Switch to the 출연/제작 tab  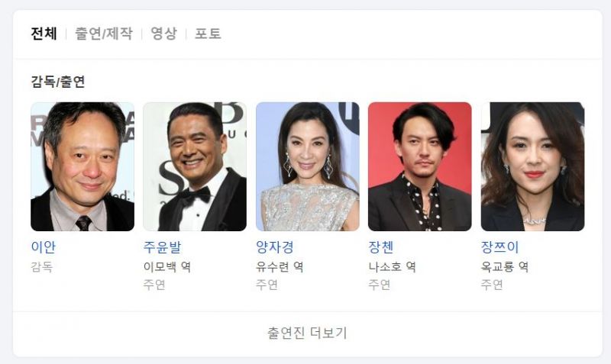pyautogui.click(x=104, y=34)
